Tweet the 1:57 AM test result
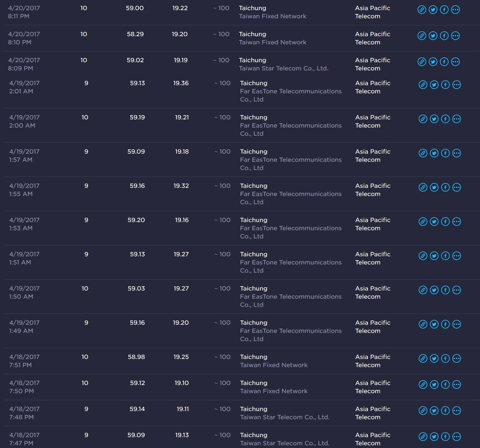Screen dimensions: 480x448 coord(434,153)
